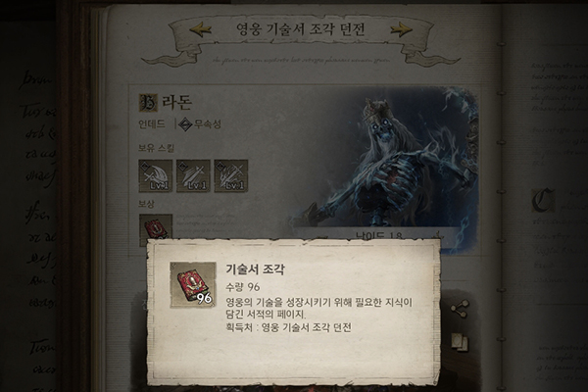The image size is (588, 392).
Task: Select Radon's first skill icon
Action: click(156, 176)
